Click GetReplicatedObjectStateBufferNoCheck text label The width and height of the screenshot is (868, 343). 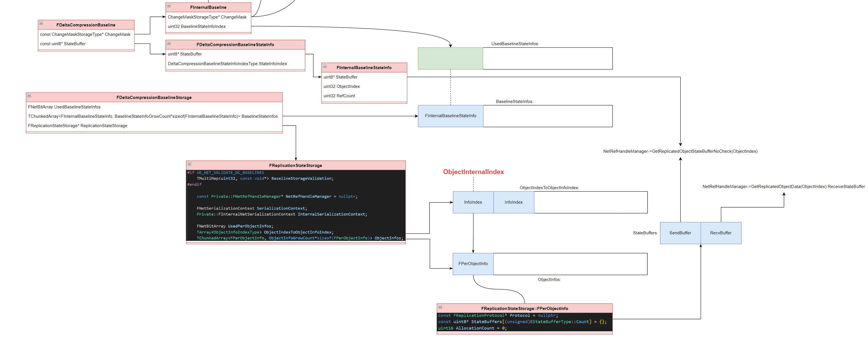point(680,151)
